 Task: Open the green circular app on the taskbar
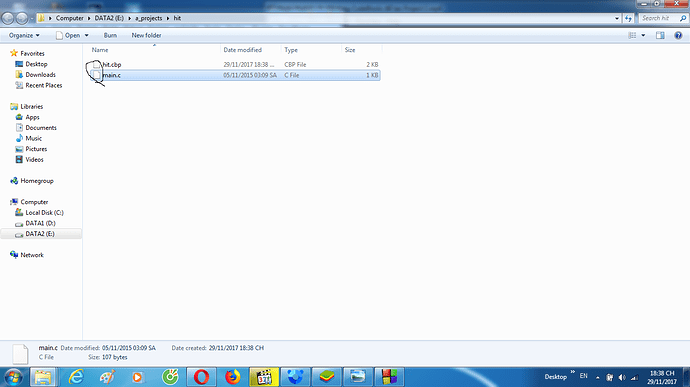pyautogui.click(x=170, y=377)
